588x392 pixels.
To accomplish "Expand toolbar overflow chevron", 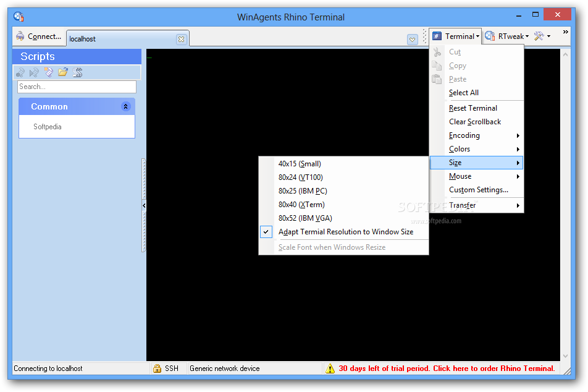I will pyautogui.click(x=566, y=32).
